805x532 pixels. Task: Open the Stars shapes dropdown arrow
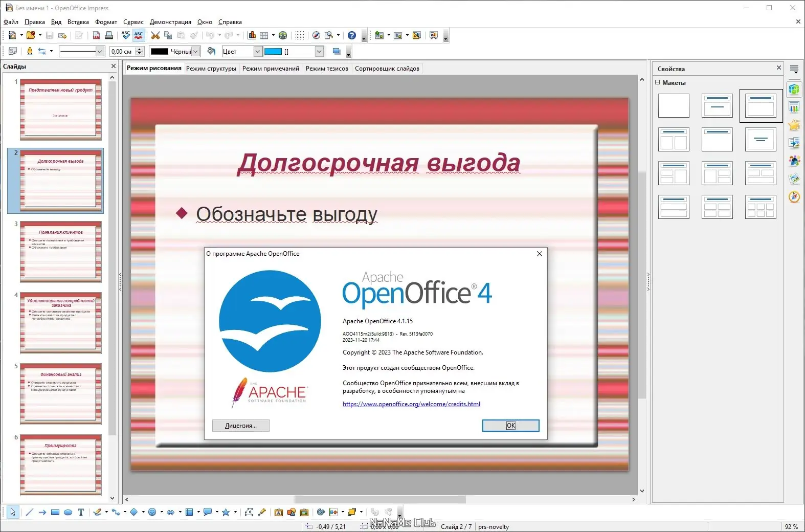tap(235, 512)
